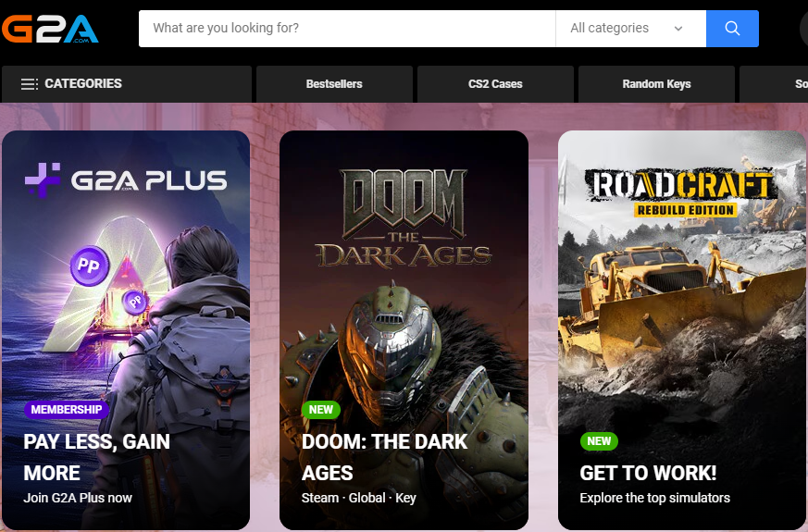808x532 pixels.
Task: Open the GET TO WORK promo card
Action: click(682, 330)
